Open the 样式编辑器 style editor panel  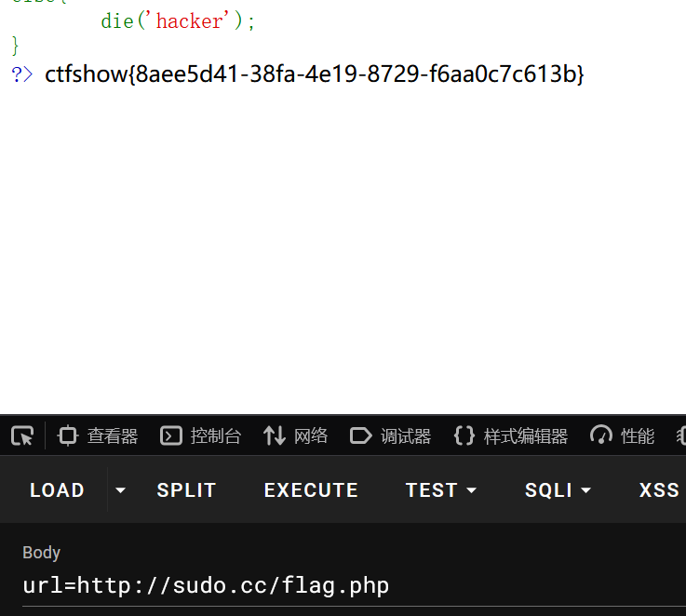511,435
